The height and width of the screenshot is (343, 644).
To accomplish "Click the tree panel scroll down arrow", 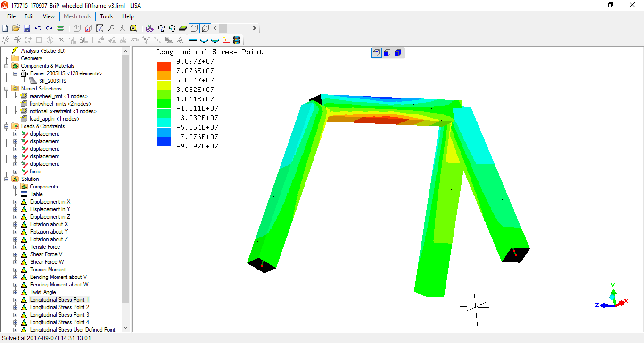I will click(x=125, y=328).
